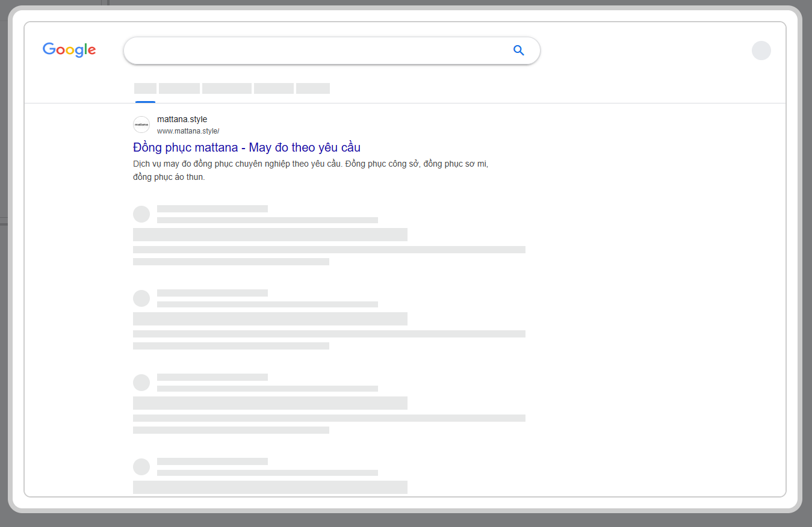Select the first tab underlined in blue
Viewport: 812px width, 527px height.
(x=145, y=89)
